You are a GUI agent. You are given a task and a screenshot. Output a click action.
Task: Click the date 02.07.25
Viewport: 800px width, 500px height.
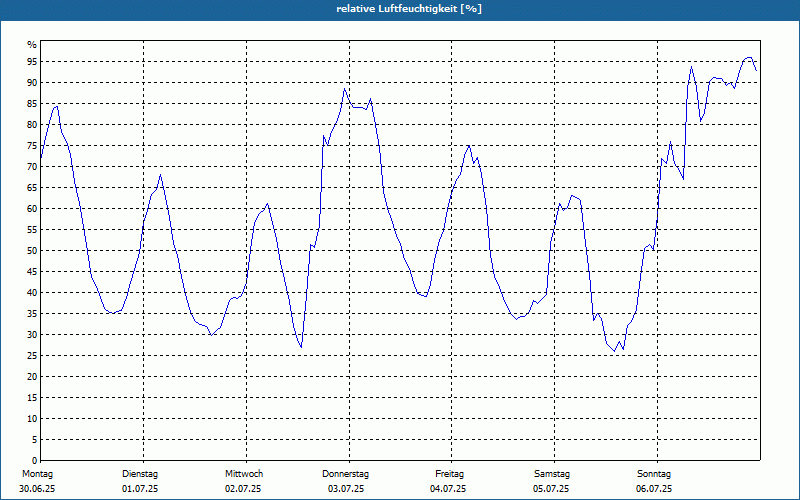243,489
